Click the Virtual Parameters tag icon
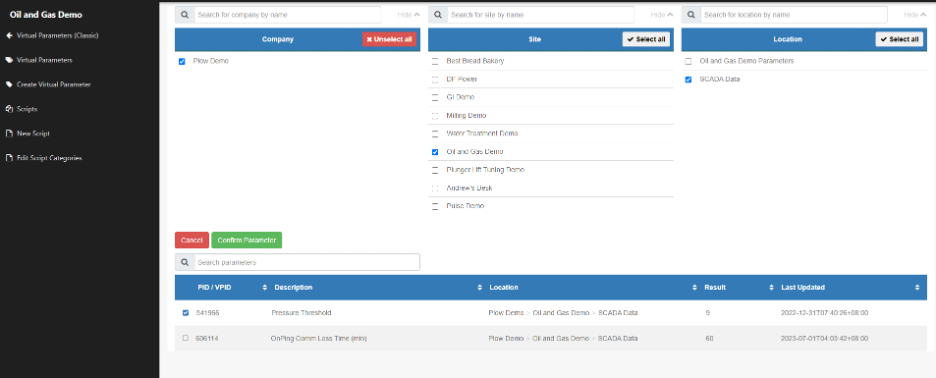936x378 pixels. point(9,60)
